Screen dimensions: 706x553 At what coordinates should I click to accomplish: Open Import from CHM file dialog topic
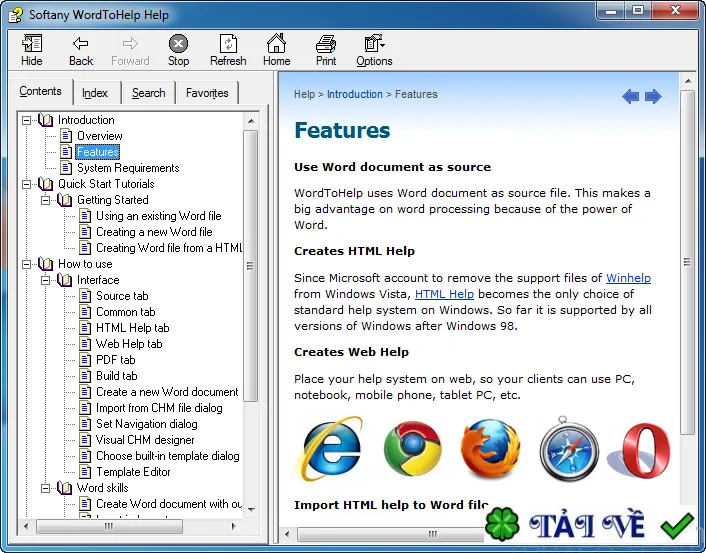click(159, 408)
